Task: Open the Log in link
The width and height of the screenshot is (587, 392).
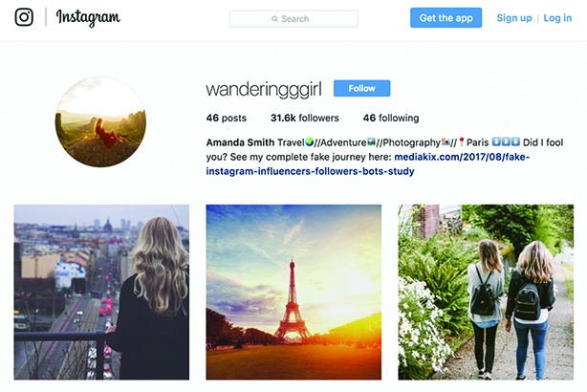Action: click(x=557, y=18)
